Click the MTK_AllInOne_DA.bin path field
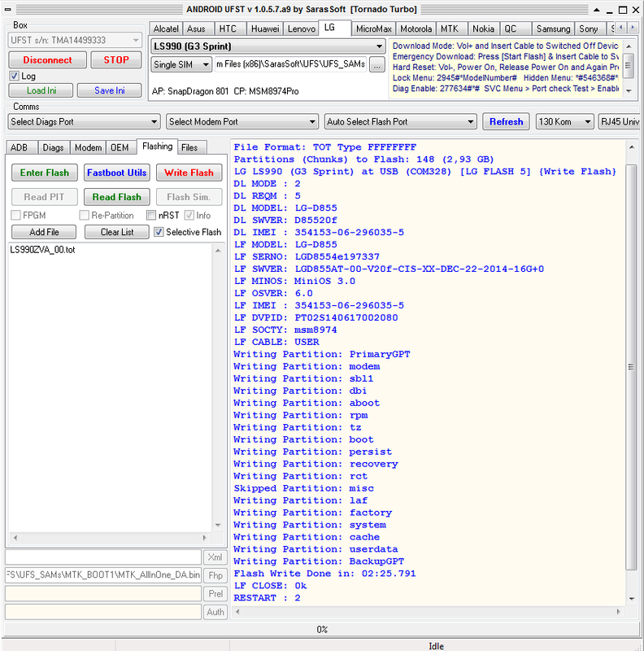 pos(103,575)
